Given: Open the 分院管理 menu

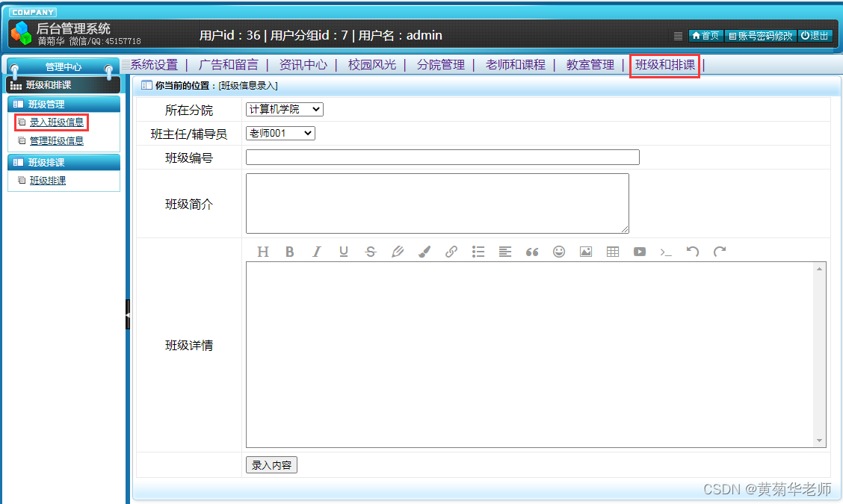Looking at the screenshot, I should (441, 65).
